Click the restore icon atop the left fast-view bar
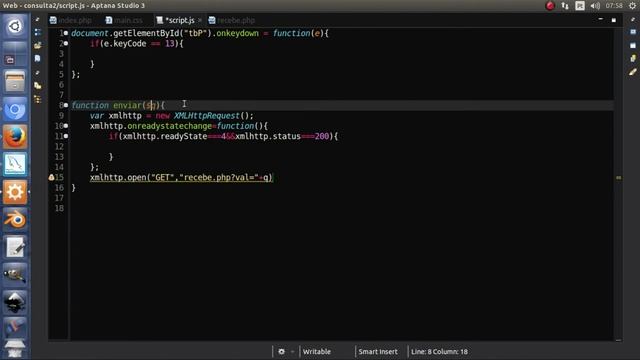Image resolution: width=640 pixels, height=360 pixels. [38, 19]
